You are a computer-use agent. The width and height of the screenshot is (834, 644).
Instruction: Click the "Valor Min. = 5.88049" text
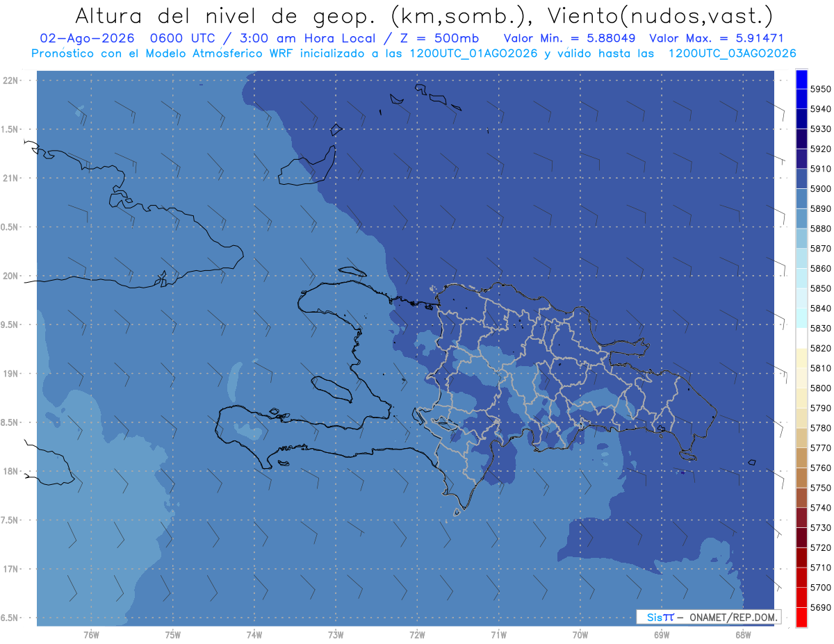click(x=571, y=39)
